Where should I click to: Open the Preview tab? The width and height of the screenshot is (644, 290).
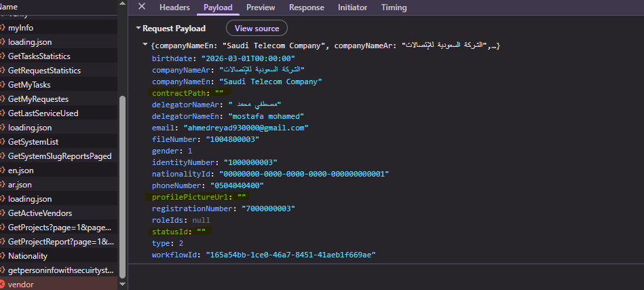pyautogui.click(x=261, y=7)
